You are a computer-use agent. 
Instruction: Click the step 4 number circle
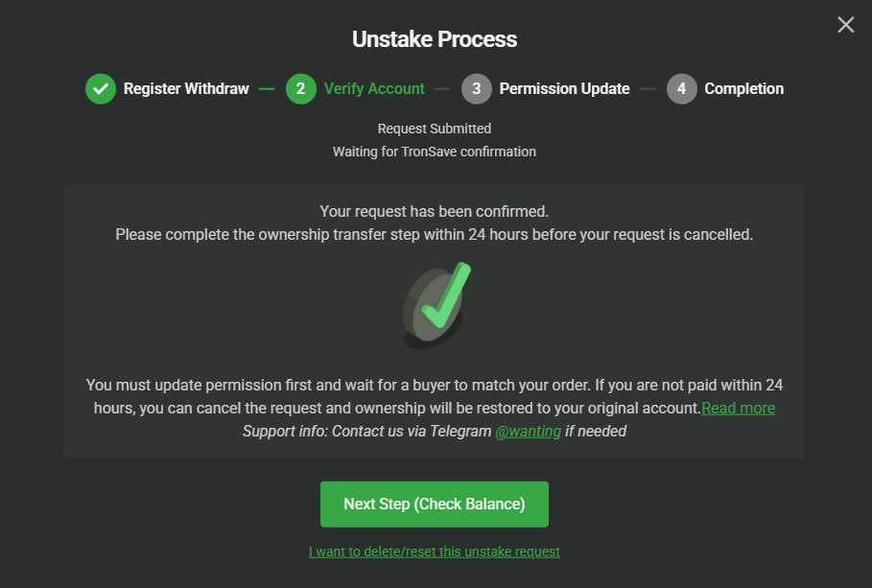681,89
